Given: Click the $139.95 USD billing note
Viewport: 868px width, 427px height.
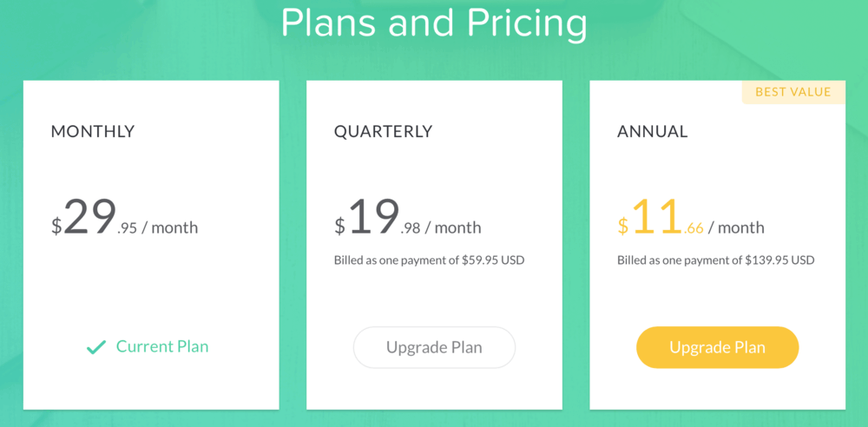Looking at the screenshot, I should pos(716,259).
